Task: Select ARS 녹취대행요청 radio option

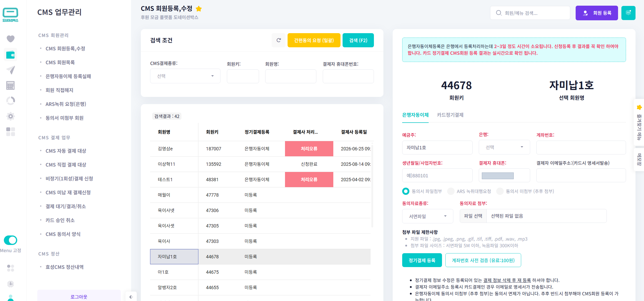Action: tap(451, 191)
